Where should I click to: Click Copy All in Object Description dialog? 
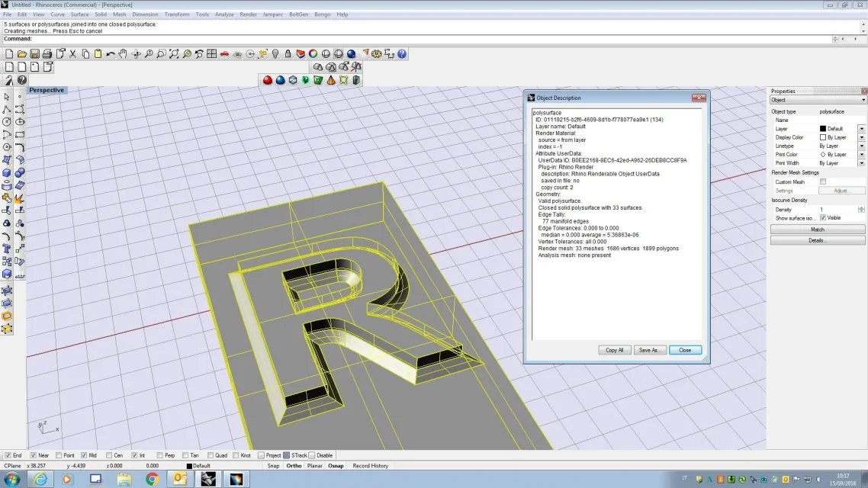[615, 350]
